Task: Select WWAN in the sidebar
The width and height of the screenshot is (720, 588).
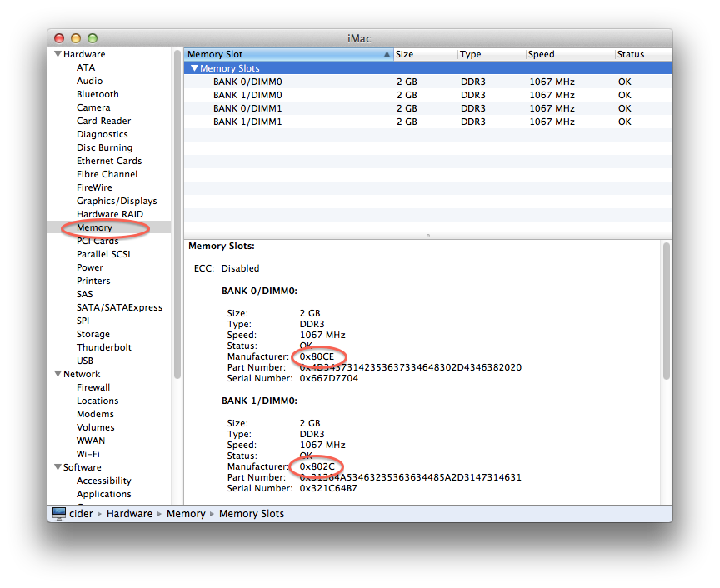Action: click(x=91, y=441)
